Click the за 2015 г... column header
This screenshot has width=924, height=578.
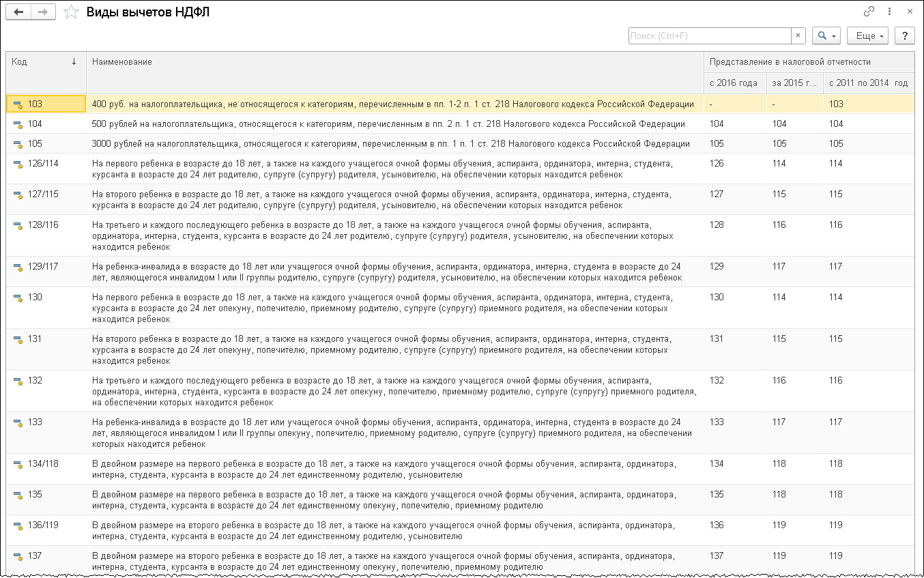click(x=794, y=83)
